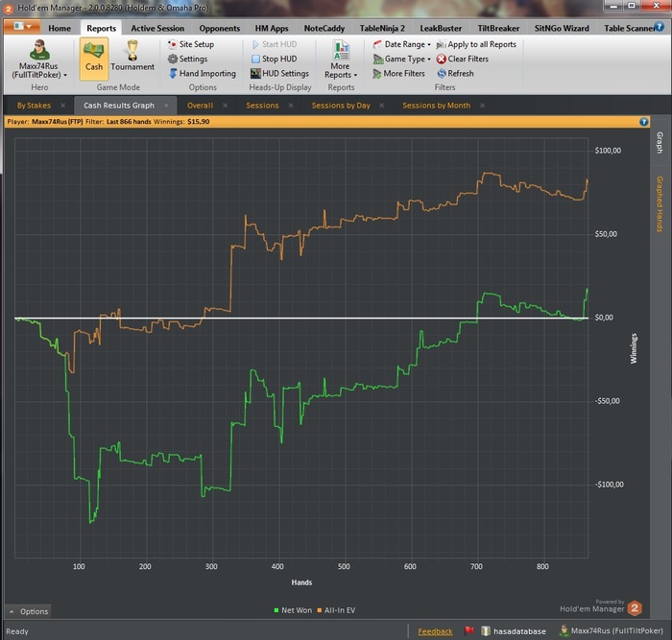Open the Game Type filter dropdown

401,59
